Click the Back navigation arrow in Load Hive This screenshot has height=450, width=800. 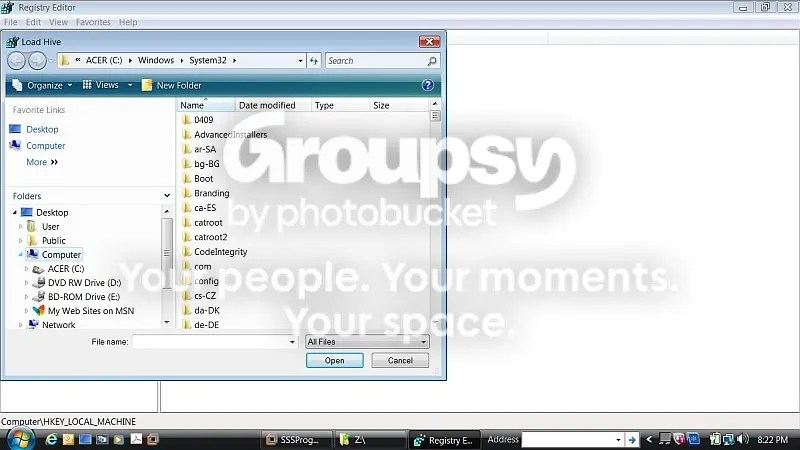click(16, 61)
